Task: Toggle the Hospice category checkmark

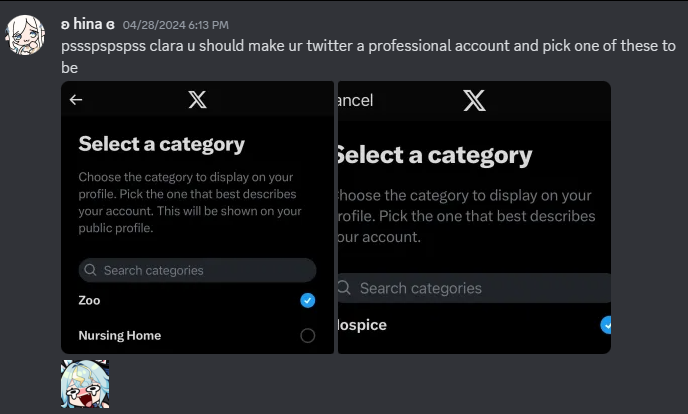Action: 606,325
